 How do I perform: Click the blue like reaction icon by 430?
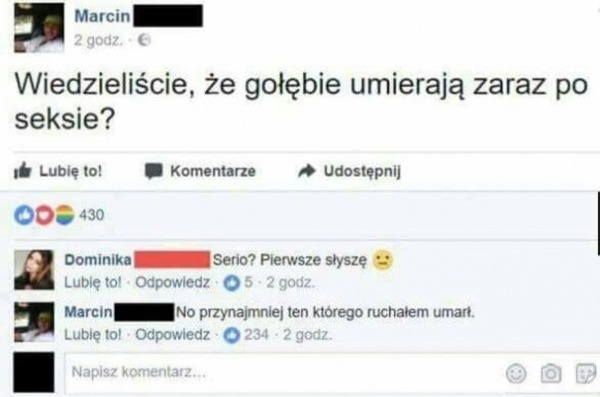[x=24, y=215]
